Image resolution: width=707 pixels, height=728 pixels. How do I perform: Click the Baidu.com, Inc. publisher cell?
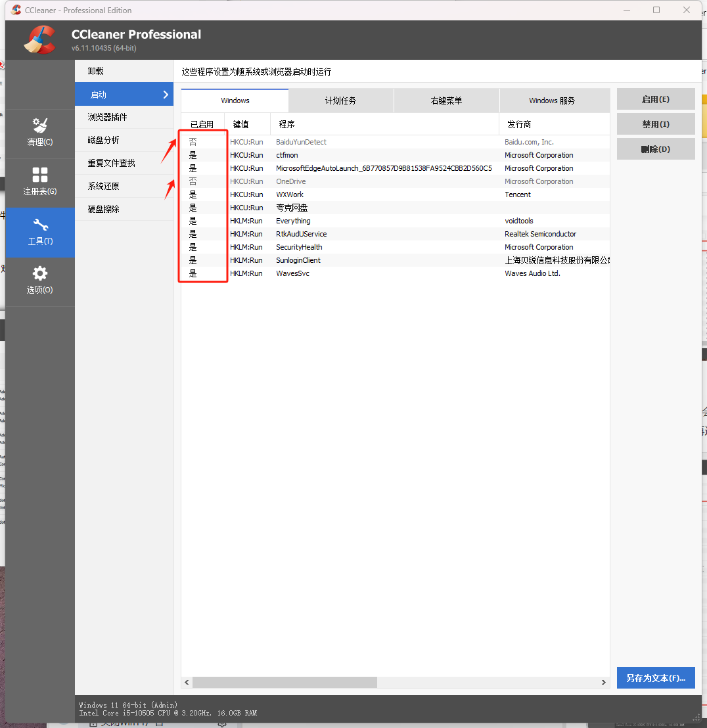pos(529,142)
